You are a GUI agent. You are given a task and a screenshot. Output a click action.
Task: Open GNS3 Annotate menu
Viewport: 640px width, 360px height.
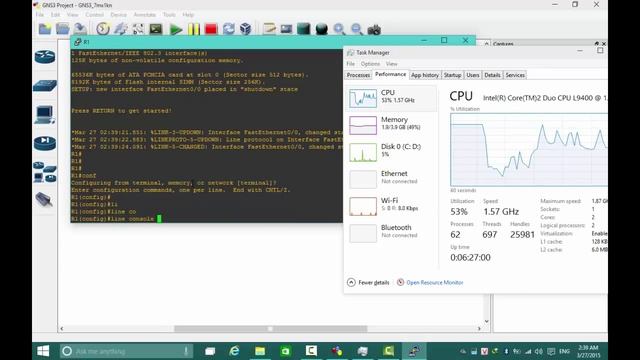pyautogui.click(x=144, y=15)
